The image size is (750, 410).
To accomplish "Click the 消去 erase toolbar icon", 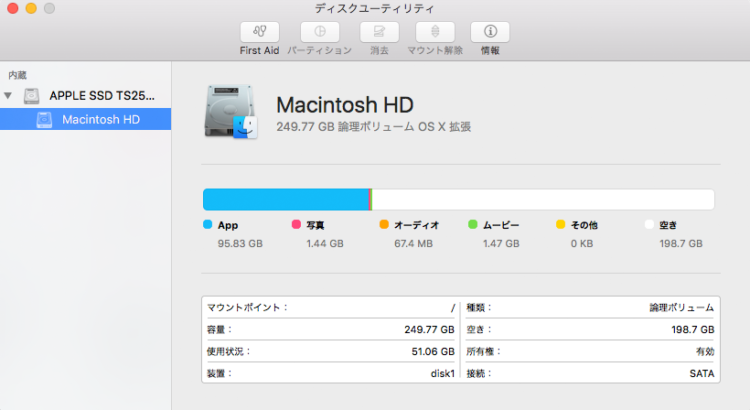I will tap(379, 32).
